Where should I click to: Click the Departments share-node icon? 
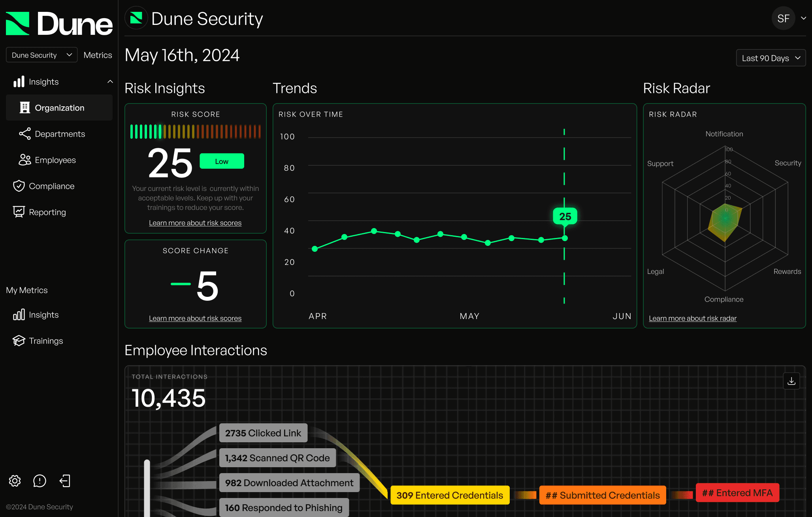tap(25, 134)
